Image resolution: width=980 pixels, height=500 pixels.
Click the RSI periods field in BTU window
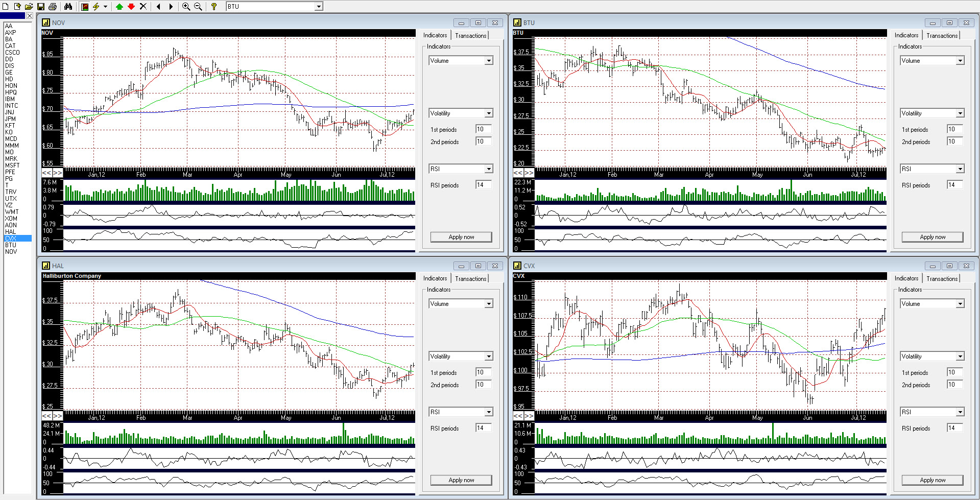954,185
